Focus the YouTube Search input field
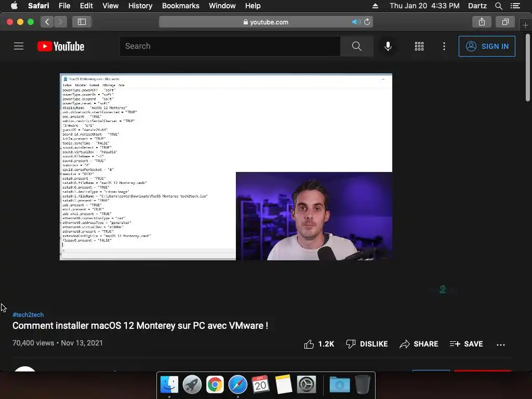532x399 pixels. [230, 46]
